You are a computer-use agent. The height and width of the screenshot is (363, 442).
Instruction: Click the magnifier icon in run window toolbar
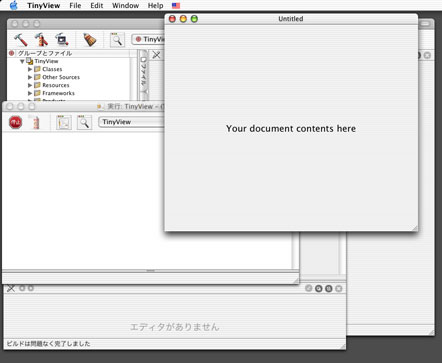click(x=84, y=122)
